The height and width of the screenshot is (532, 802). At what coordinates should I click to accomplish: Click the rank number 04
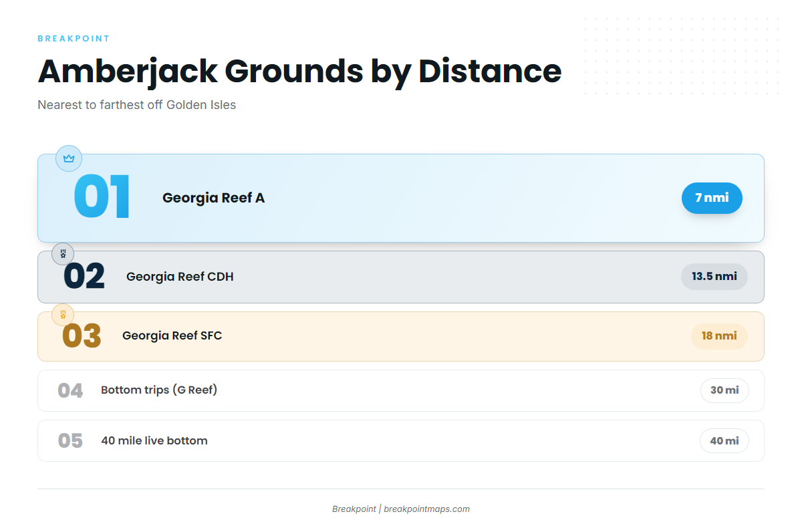coord(70,390)
